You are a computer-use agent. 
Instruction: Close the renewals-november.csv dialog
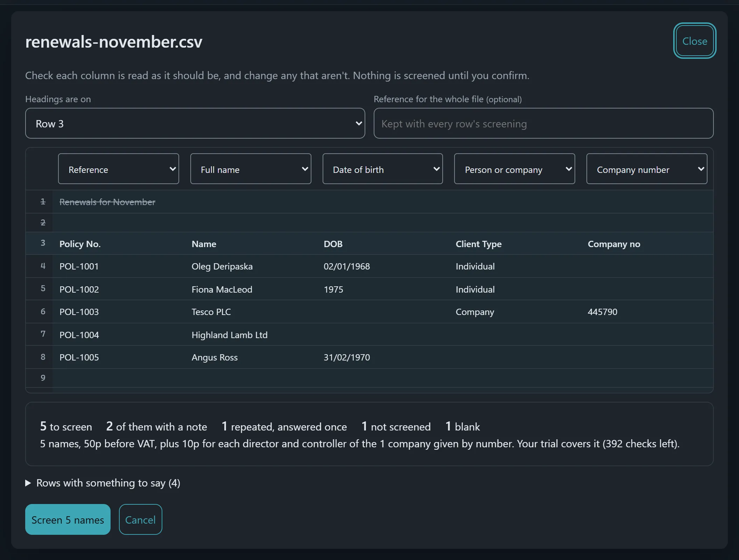tap(695, 41)
